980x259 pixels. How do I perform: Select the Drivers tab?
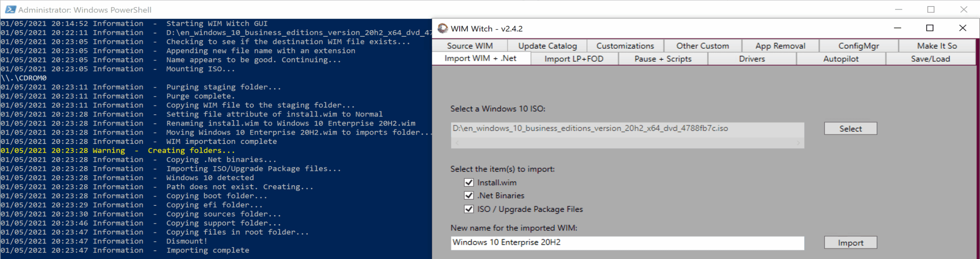[x=752, y=59]
